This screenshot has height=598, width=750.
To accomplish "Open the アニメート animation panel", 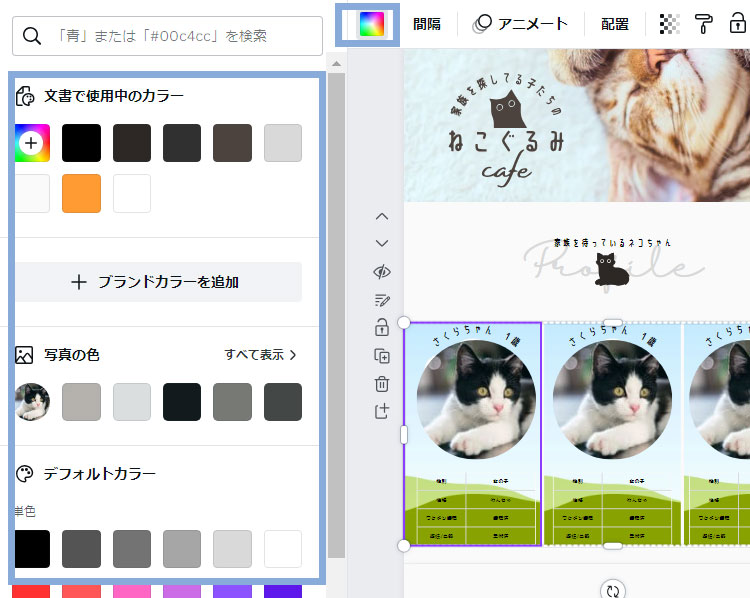I will (x=520, y=24).
